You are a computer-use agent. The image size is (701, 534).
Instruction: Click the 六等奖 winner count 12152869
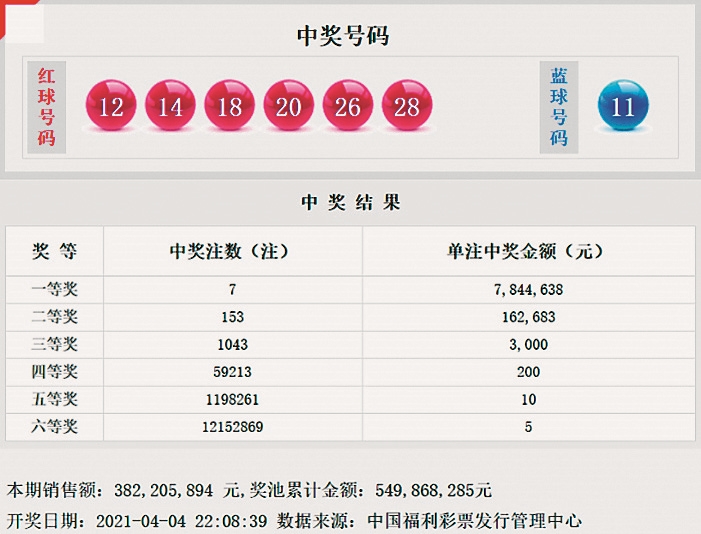click(232, 427)
